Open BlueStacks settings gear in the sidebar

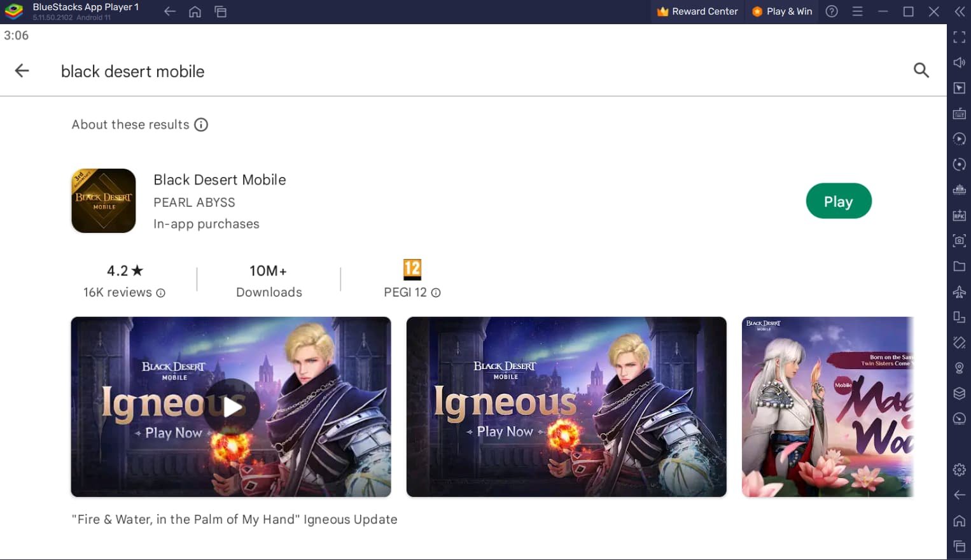[x=959, y=470]
